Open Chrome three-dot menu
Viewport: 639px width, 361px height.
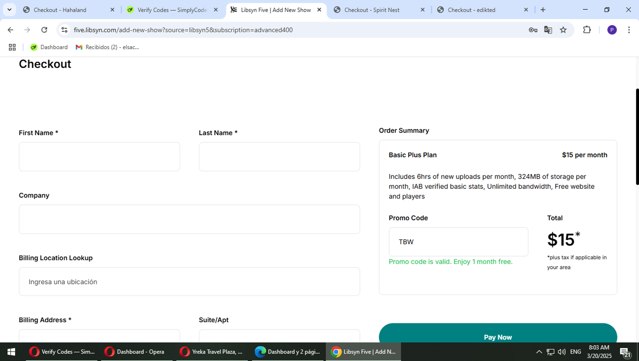[629, 30]
